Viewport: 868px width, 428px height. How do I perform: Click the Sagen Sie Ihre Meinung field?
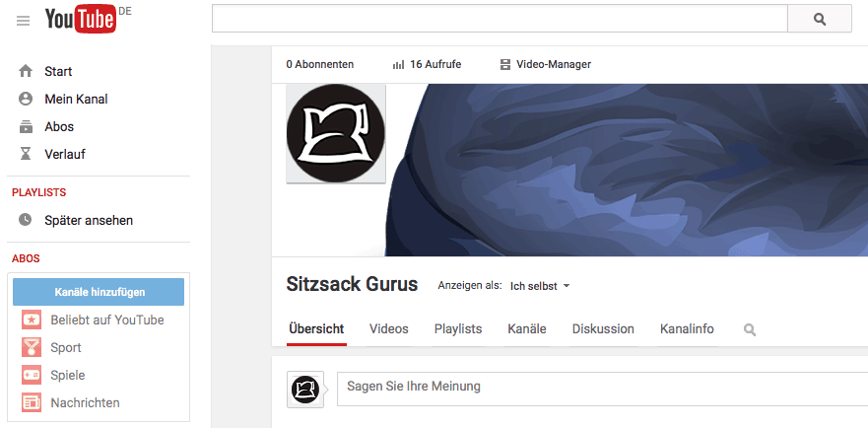pyautogui.click(x=602, y=389)
